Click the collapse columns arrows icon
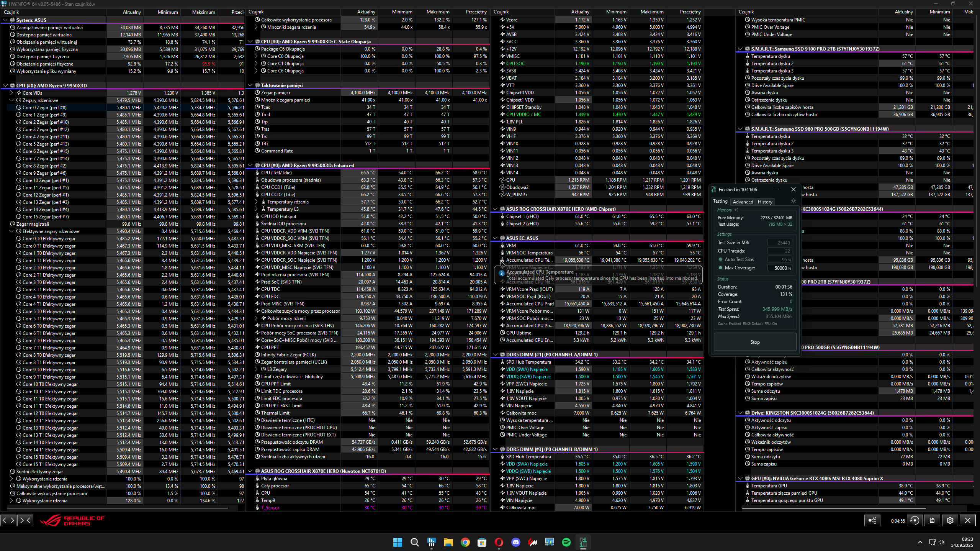Viewport: 980px width, 551px height. point(25,520)
